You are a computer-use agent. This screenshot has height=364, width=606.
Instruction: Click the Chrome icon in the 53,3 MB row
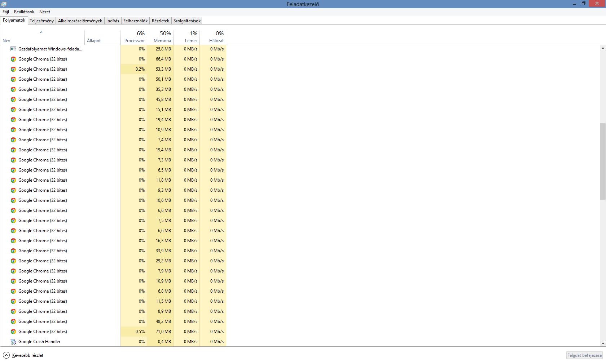pos(13,69)
